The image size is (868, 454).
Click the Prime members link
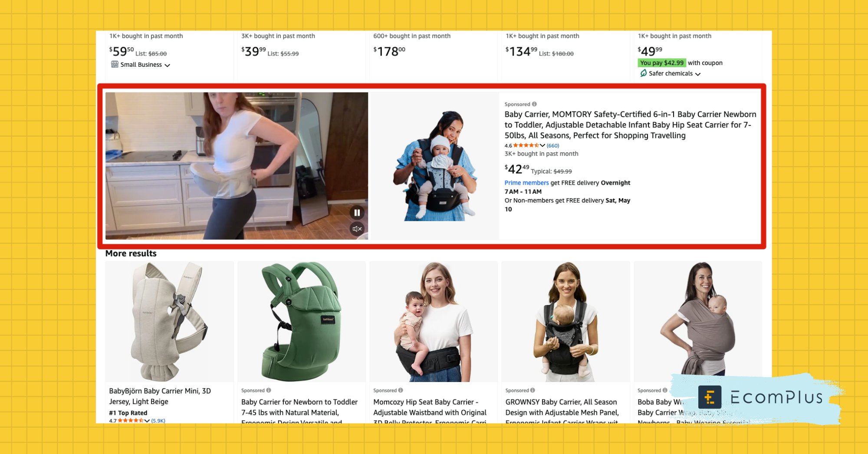click(526, 183)
